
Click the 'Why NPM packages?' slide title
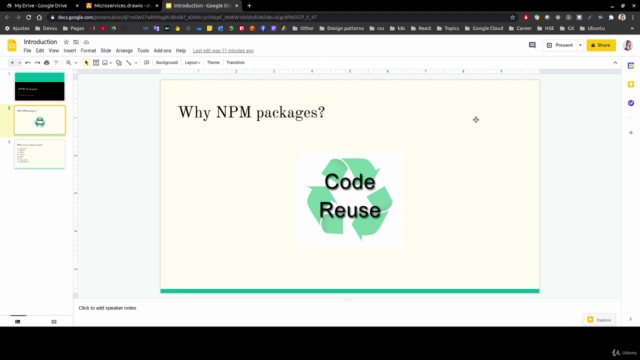point(251,113)
